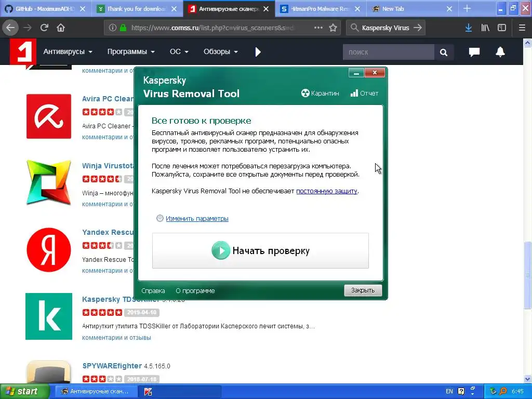This screenshot has width=532, height=399.
Task: Switch to HitmanPro Malware Removal tab
Action: point(320,9)
